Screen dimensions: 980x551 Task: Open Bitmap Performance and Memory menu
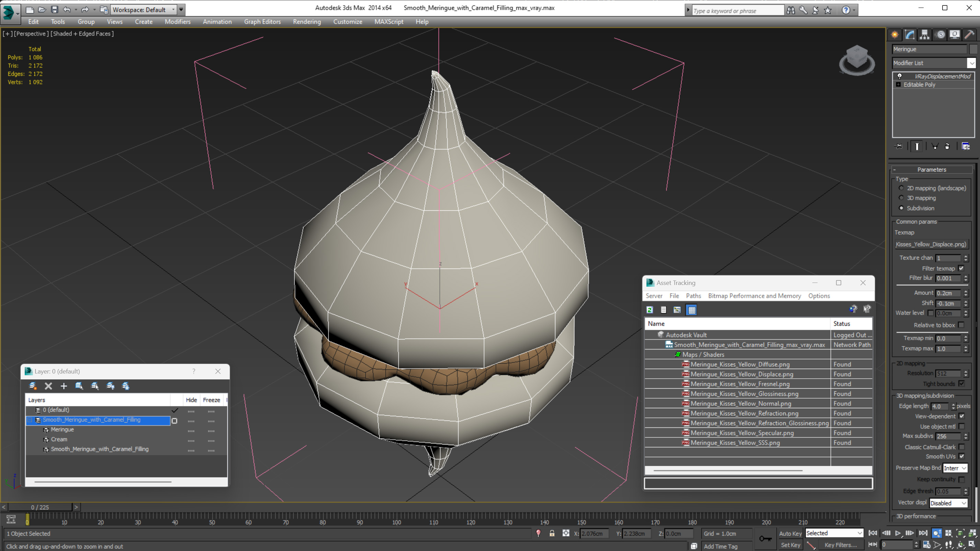click(x=754, y=296)
